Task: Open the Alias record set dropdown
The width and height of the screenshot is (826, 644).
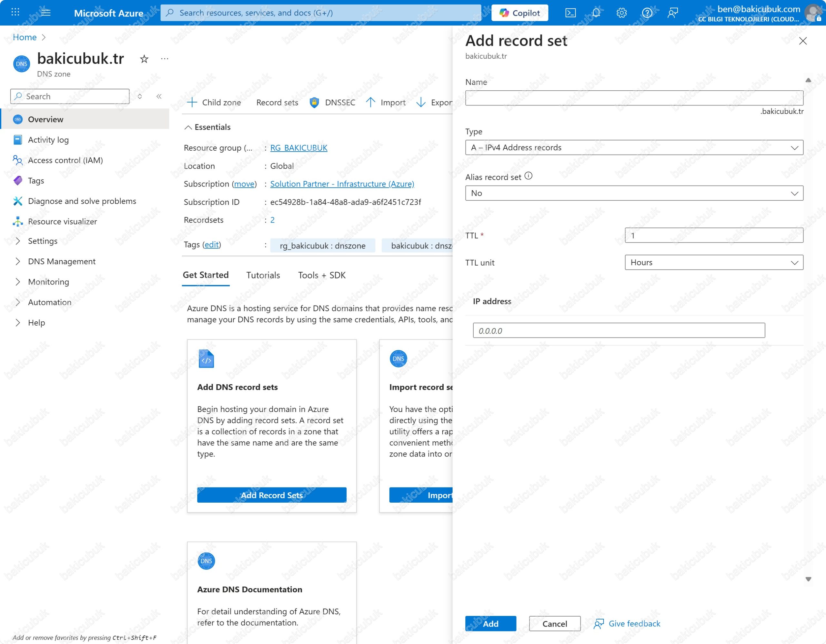Action: point(634,193)
